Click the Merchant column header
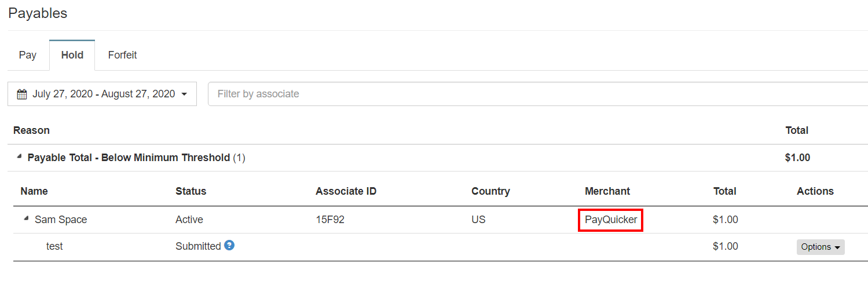The width and height of the screenshot is (868, 288). (607, 191)
